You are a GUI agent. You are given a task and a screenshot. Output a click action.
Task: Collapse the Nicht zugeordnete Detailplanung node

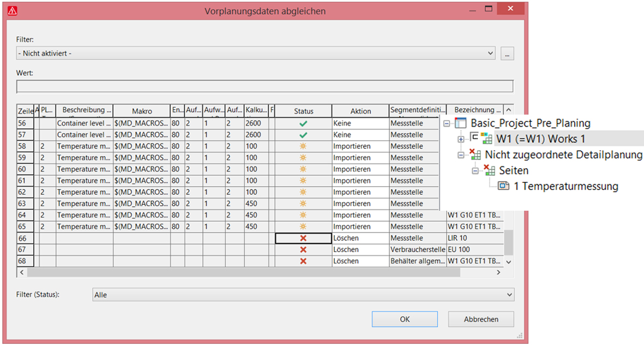click(461, 155)
